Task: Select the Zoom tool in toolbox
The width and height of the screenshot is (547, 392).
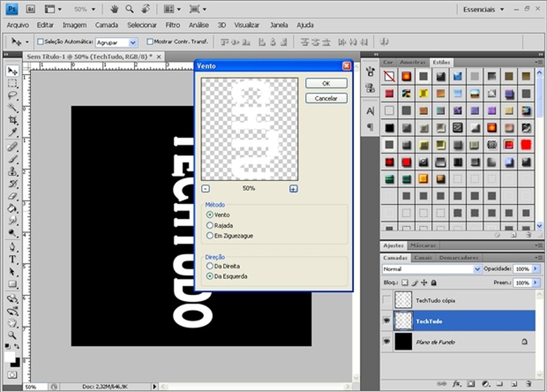Action: click(12, 335)
